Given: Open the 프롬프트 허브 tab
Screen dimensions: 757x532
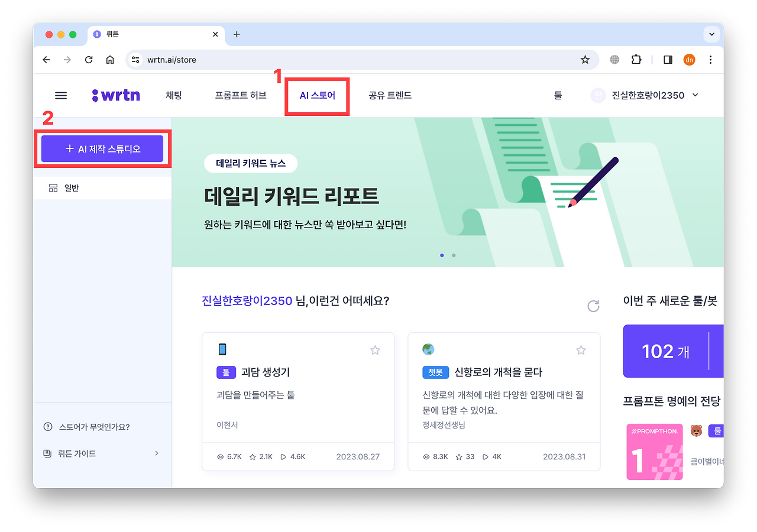Looking at the screenshot, I should pyautogui.click(x=241, y=95).
